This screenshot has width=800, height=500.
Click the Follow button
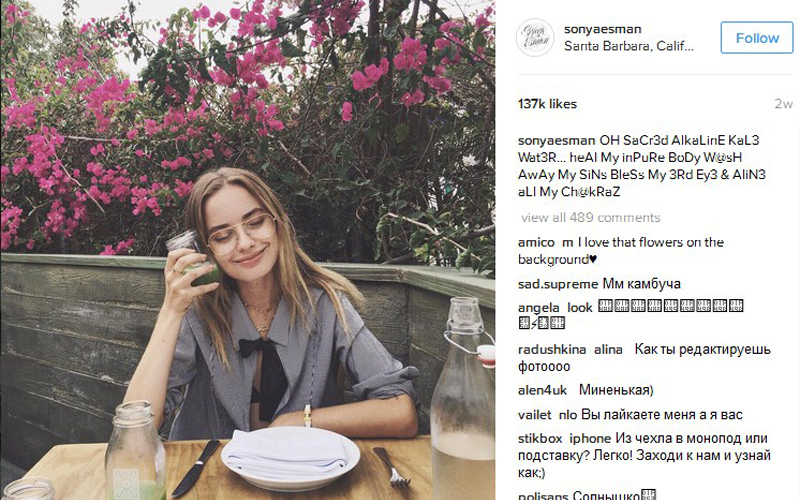coord(757,38)
